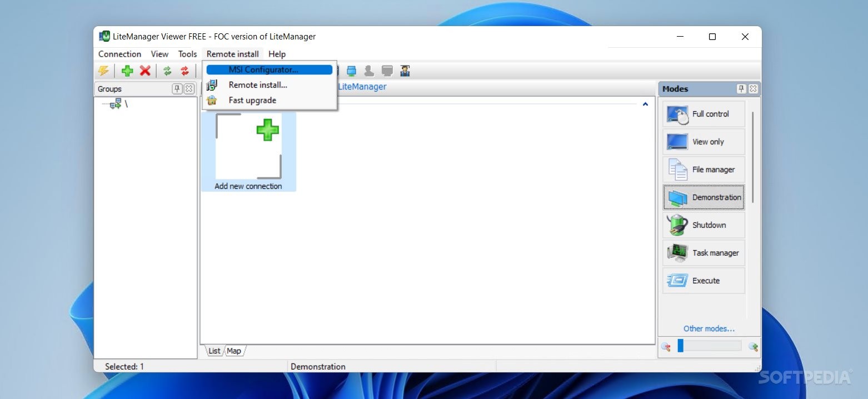
Task: Select View only mode
Action: [704, 142]
